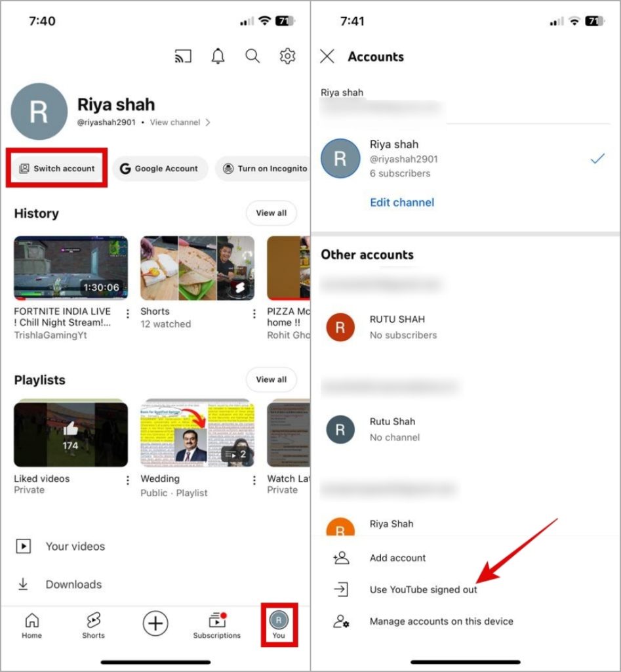The image size is (621, 672).
Task: Open more options for Liked videos
Action: point(128,480)
